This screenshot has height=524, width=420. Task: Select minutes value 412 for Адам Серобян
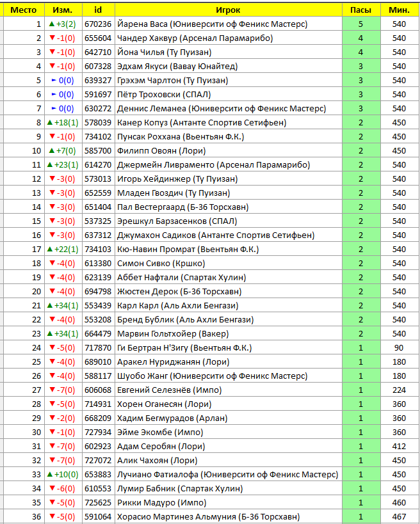click(x=400, y=446)
